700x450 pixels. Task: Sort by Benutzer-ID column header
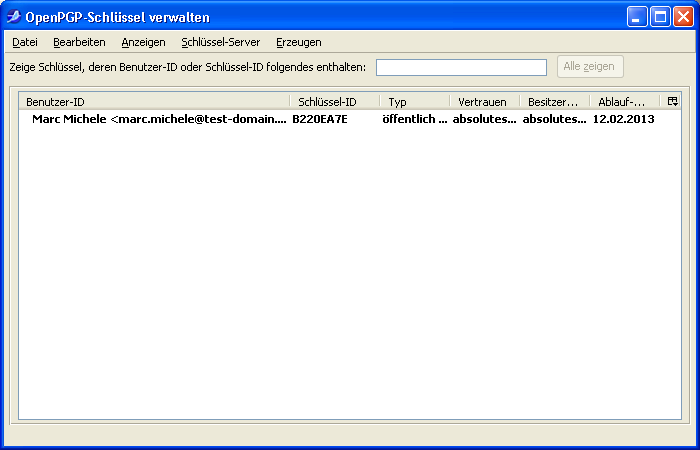pos(154,102)
